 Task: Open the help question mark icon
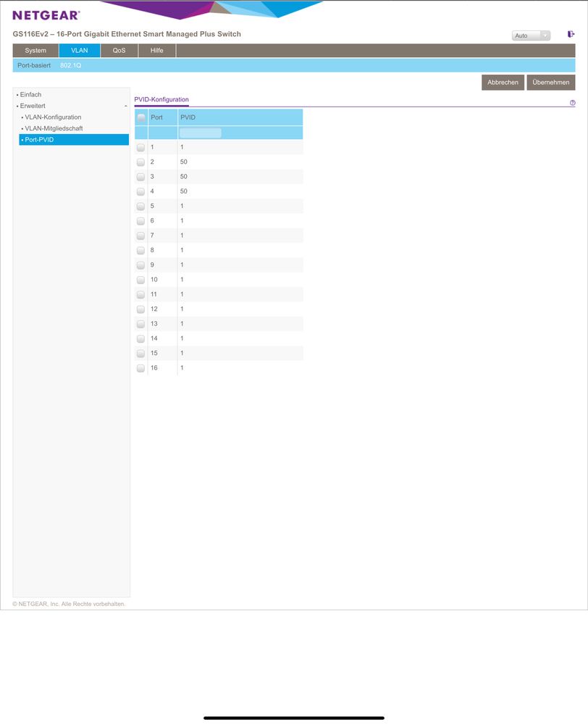[572, 103]
